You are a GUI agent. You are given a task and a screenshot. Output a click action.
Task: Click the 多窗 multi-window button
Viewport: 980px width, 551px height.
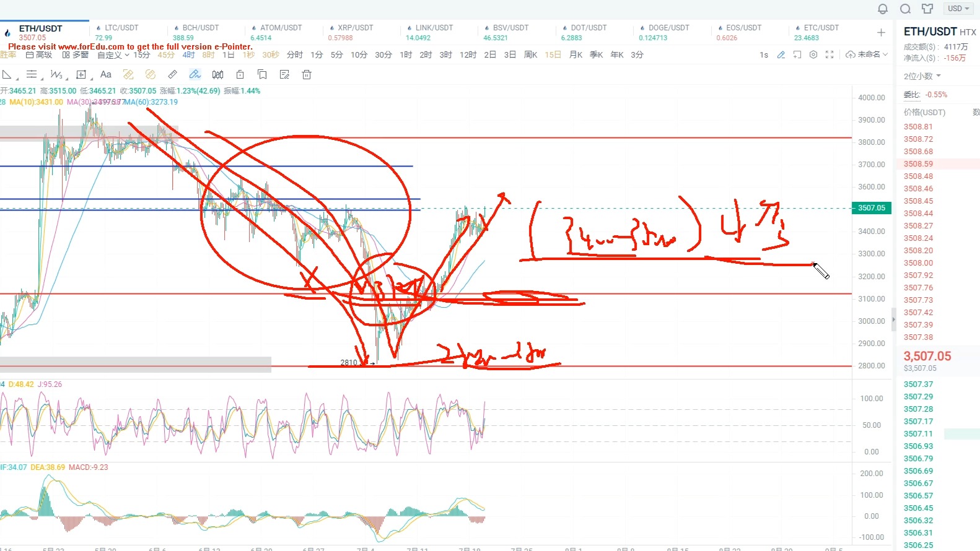click(76, 55)
